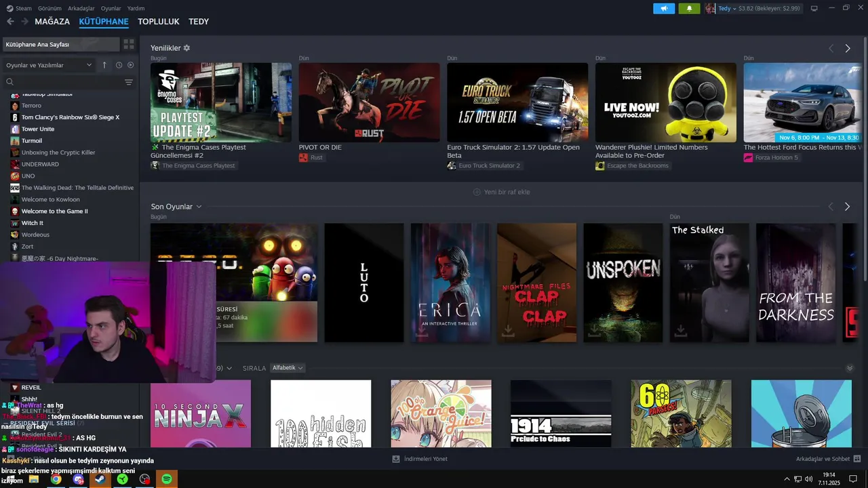The height and width of the screenshot is (488, 868).
Task: Open the wallet balance $3.82 link
Action: click(770, 8)
